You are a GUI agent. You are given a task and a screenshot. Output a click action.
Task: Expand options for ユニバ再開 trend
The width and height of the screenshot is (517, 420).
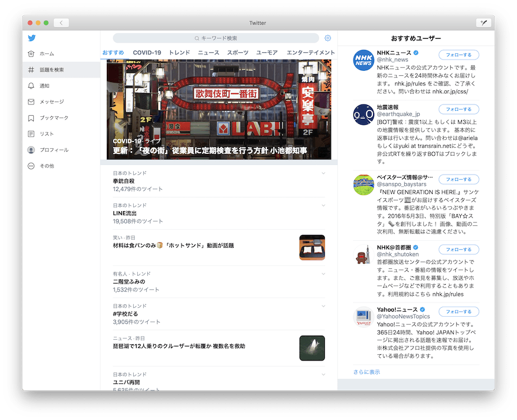click(x=324, y=375)
